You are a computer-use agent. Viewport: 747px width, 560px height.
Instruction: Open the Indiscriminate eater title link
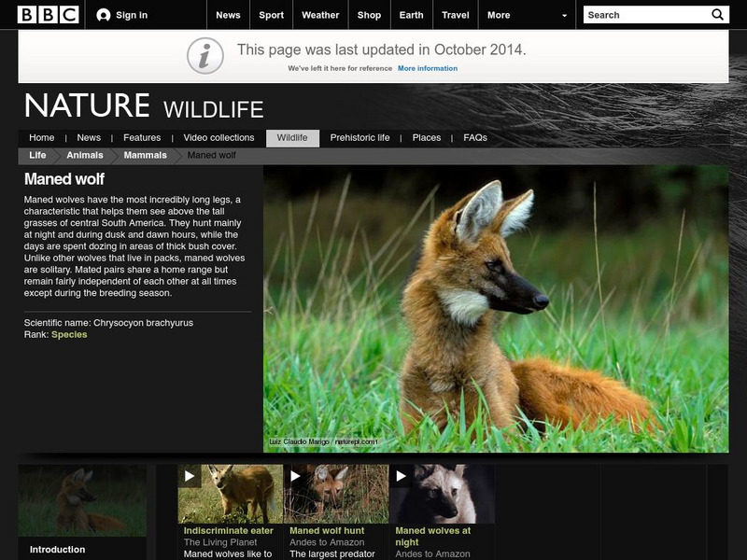pos(229,530)
